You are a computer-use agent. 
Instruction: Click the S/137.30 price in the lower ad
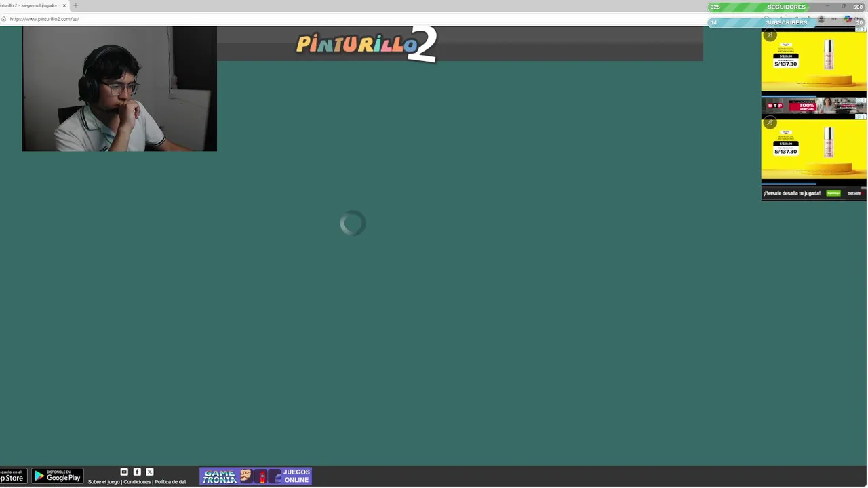(785, 151)
